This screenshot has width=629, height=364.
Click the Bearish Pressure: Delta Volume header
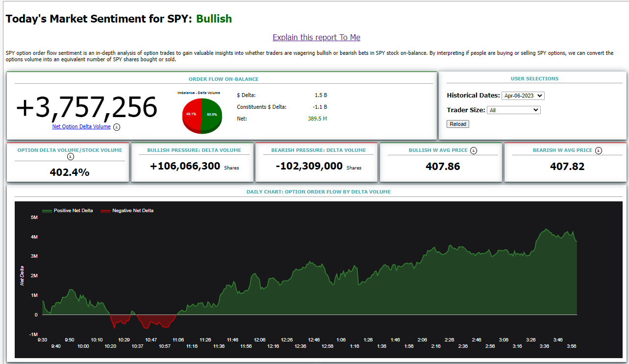[319, 150]
